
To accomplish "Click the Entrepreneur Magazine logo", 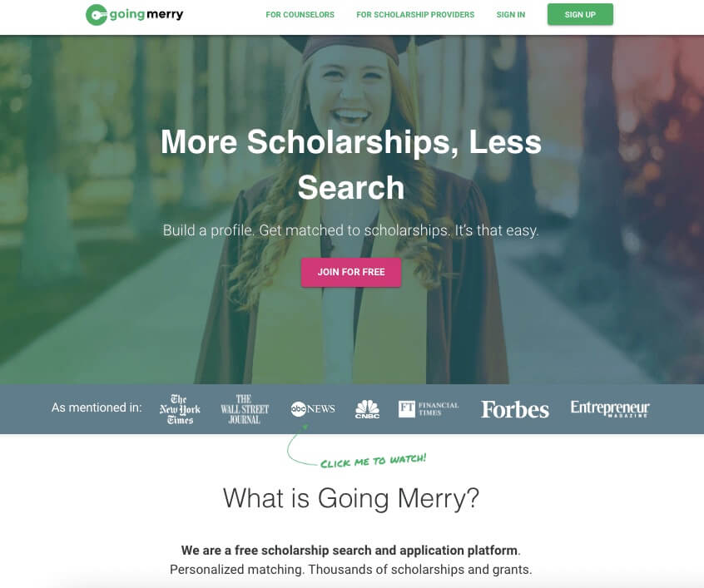I will (x=610, y=408).
